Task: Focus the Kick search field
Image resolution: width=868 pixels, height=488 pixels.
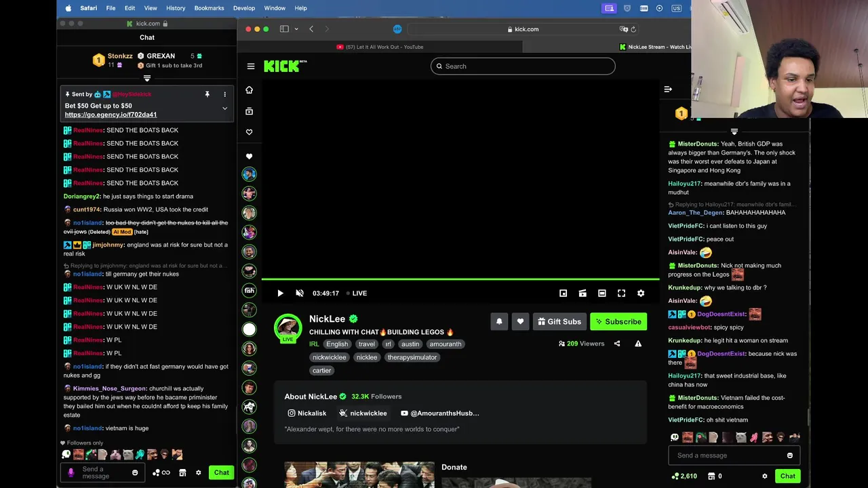Action: click(x=523, y=66)
